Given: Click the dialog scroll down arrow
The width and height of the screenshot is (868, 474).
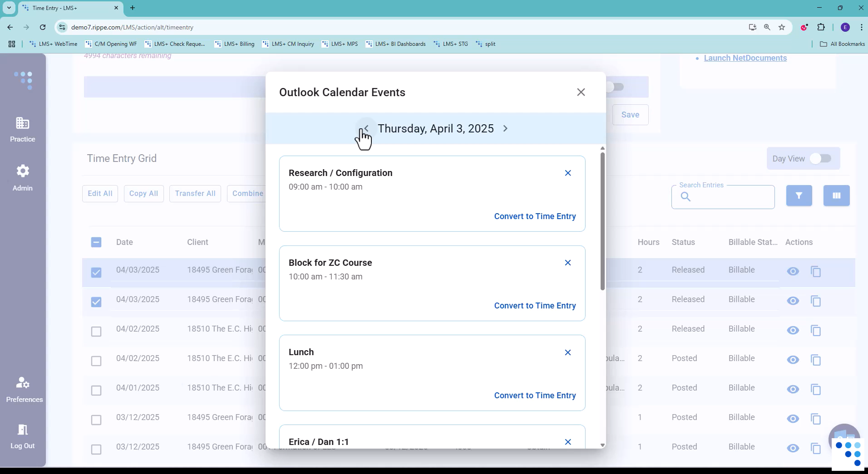Looking at the screenshot, I should (x=602, y=445).
